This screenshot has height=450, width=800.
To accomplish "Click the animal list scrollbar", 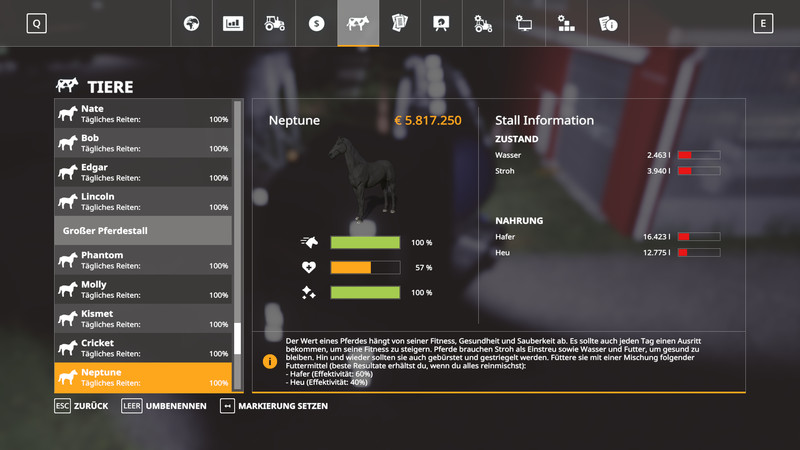I will tap(238, 338).
